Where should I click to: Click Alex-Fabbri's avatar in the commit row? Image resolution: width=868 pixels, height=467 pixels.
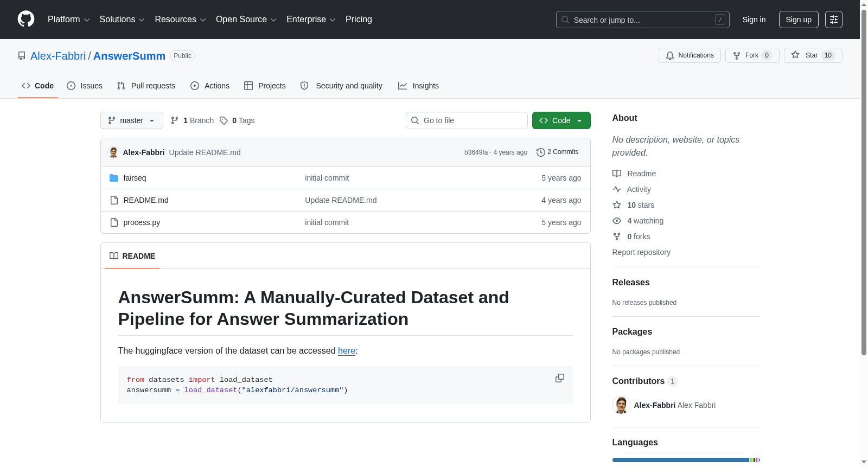click(x=113, y=152)
